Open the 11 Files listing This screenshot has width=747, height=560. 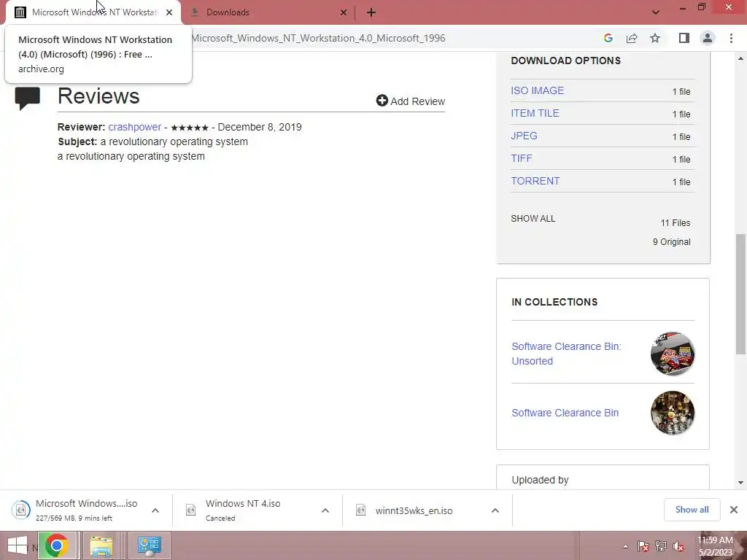pos(675,223)
